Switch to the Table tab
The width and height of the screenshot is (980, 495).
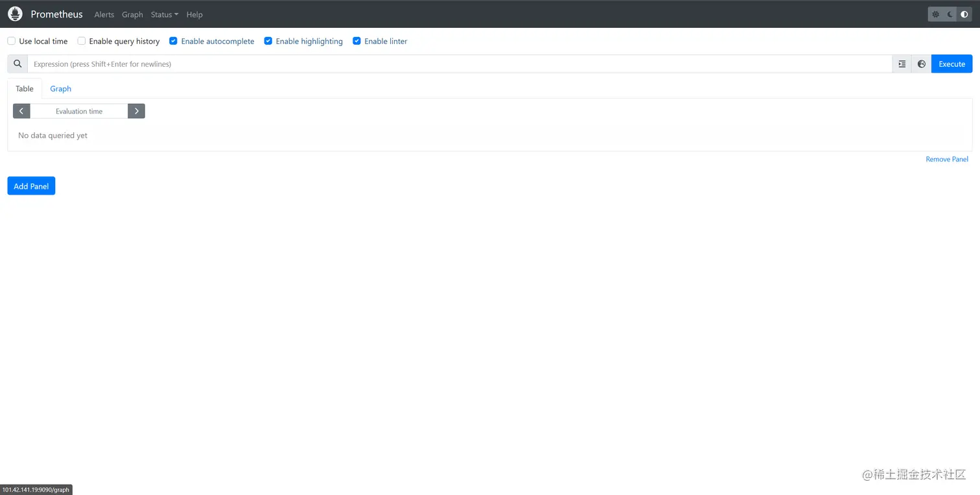[x=25, y=88]
